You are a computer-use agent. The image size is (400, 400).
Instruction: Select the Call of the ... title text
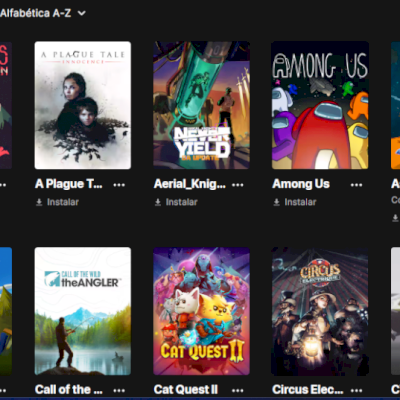(x=69, y=390)
